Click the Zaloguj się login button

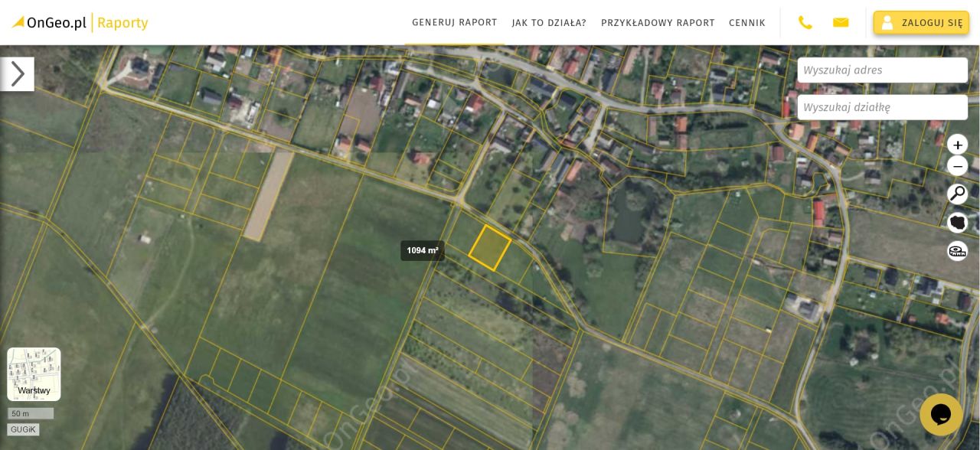[921, 23]
